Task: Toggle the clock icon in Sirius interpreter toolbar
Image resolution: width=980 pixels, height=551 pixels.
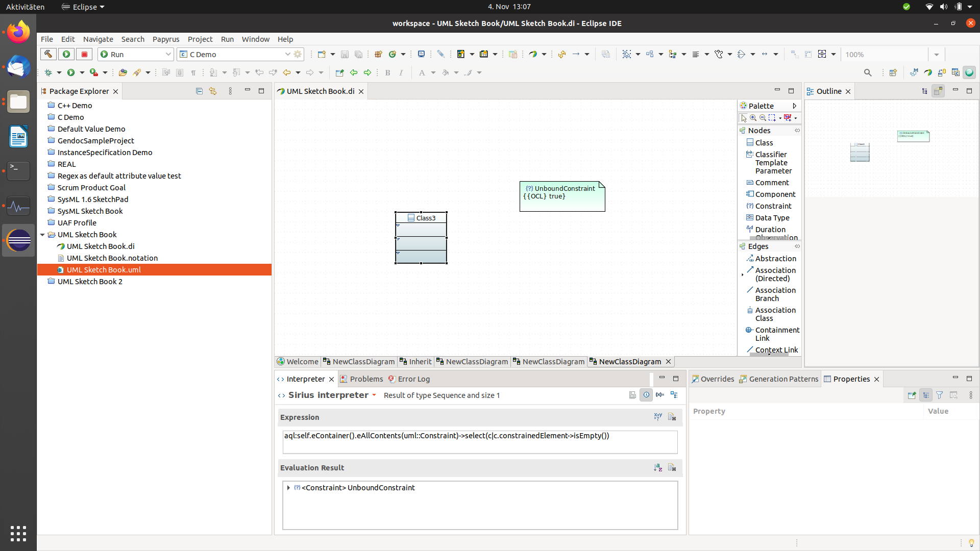Action: click(646, 395)
